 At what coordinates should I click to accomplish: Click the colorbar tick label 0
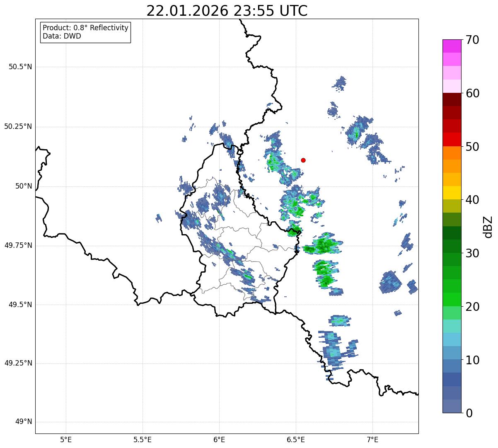[x=469, y=413]
